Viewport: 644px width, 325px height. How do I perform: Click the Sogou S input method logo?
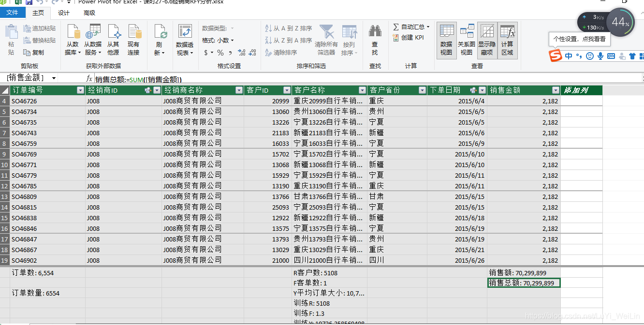[x=556, y=56]
